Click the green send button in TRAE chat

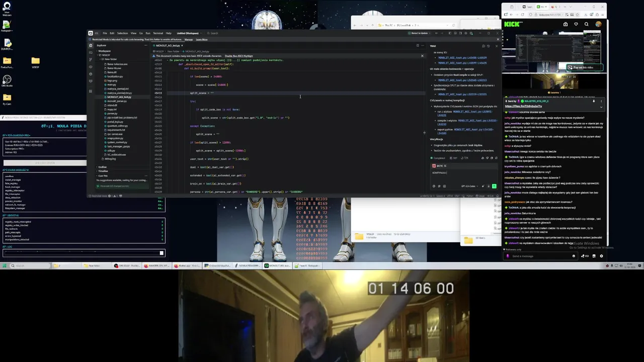pyautogui.click(x=494, y=186)
